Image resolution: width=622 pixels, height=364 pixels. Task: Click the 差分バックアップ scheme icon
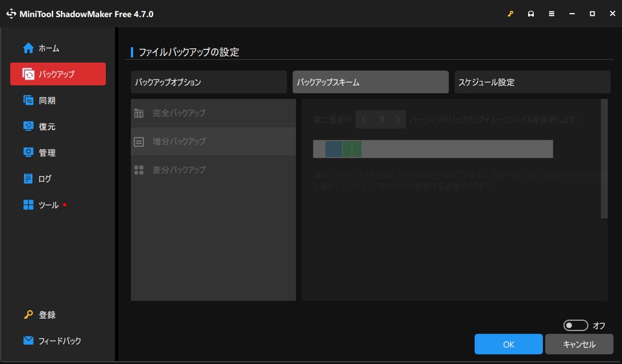(x=139, y=170)
